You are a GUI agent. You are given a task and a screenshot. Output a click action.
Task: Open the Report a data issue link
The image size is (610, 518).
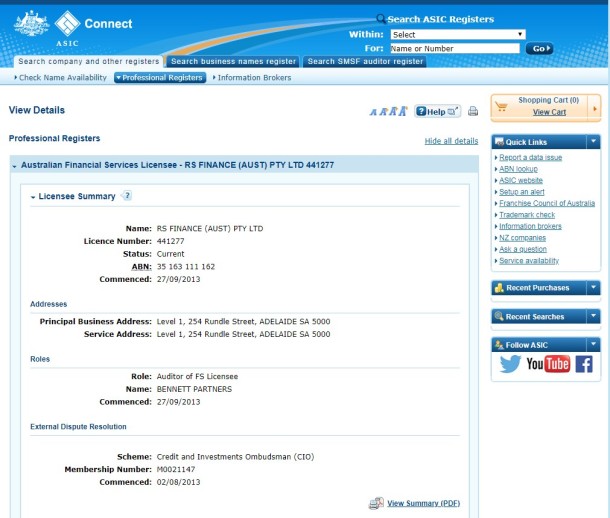click(530, 157)
